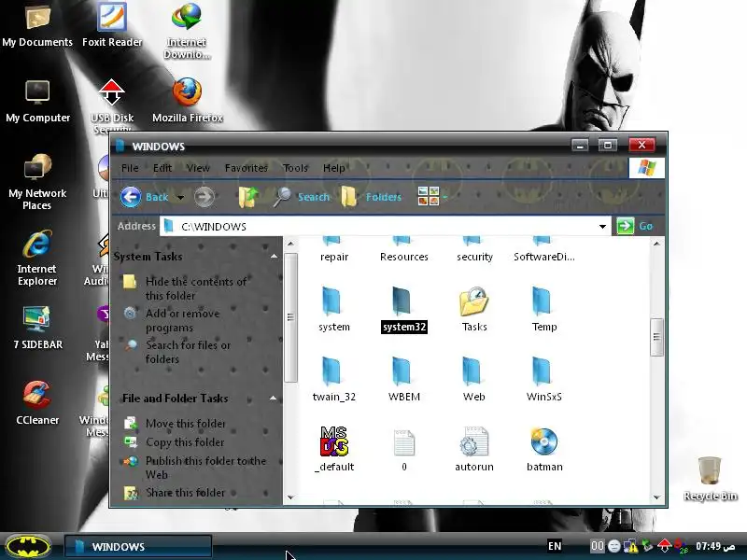Click the file list scroll up arrow
Viewport: 747px width, 560px height.
coord(656,244)
